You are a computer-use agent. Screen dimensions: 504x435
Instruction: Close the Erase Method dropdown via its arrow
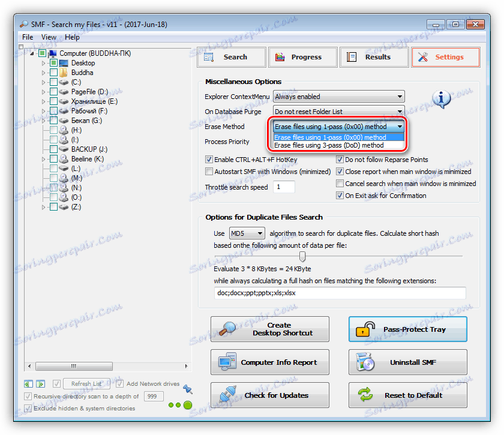pos(400,127)
